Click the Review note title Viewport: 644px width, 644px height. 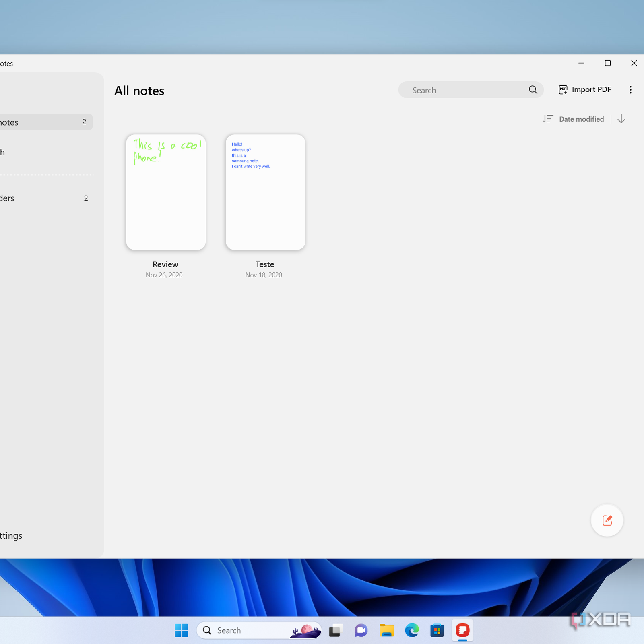point(165,264)
